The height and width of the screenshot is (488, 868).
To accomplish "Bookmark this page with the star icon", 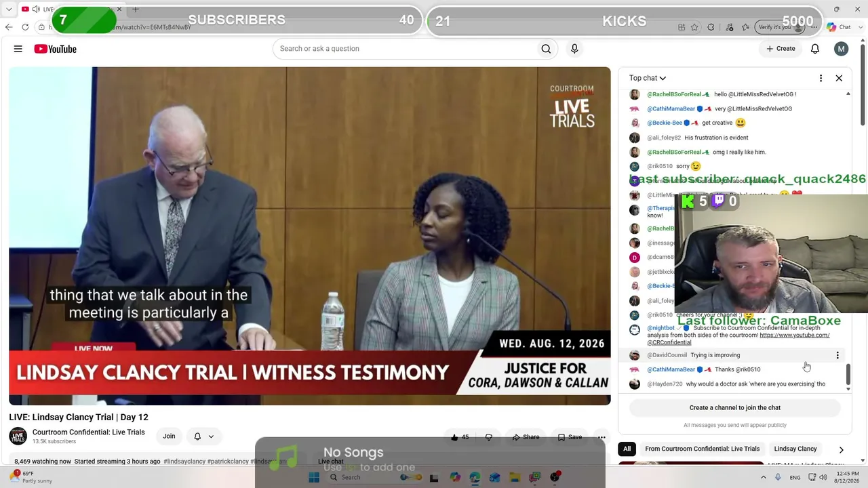I will click(694, 27).
